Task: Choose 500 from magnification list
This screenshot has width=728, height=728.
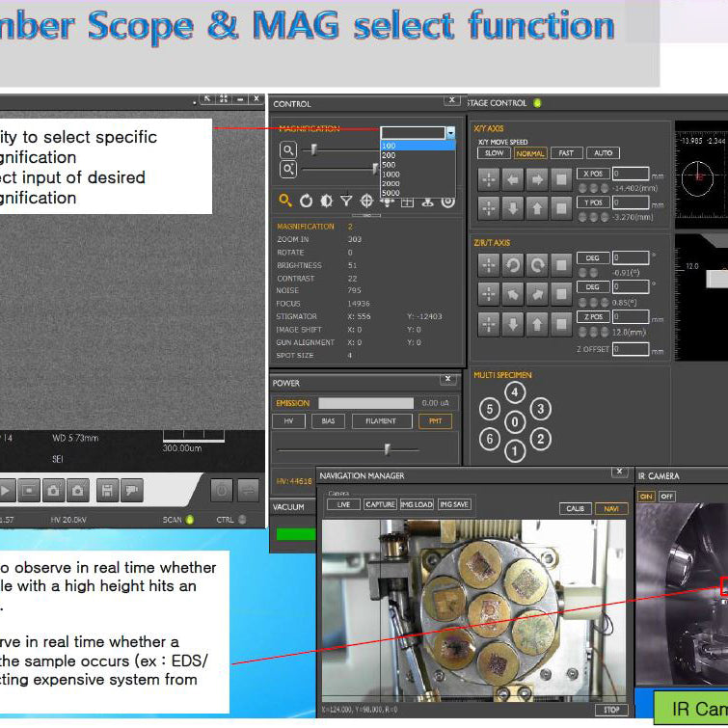Action: pos(418,165)
